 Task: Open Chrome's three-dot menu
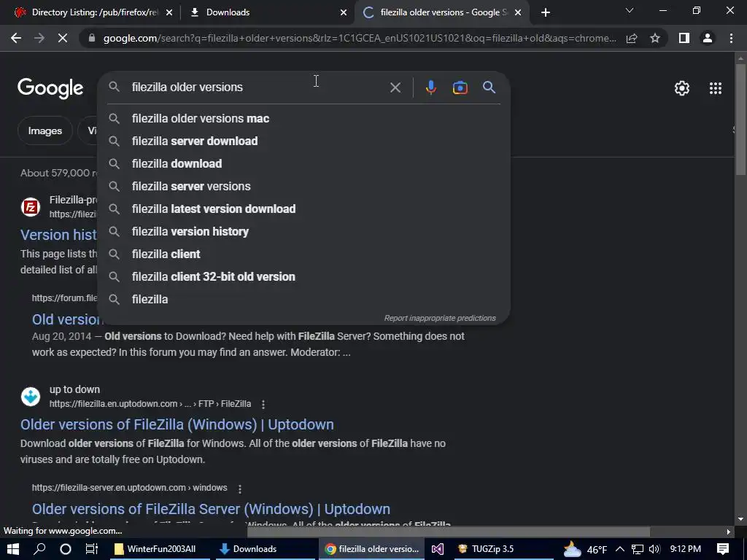(x=731, y=38)
